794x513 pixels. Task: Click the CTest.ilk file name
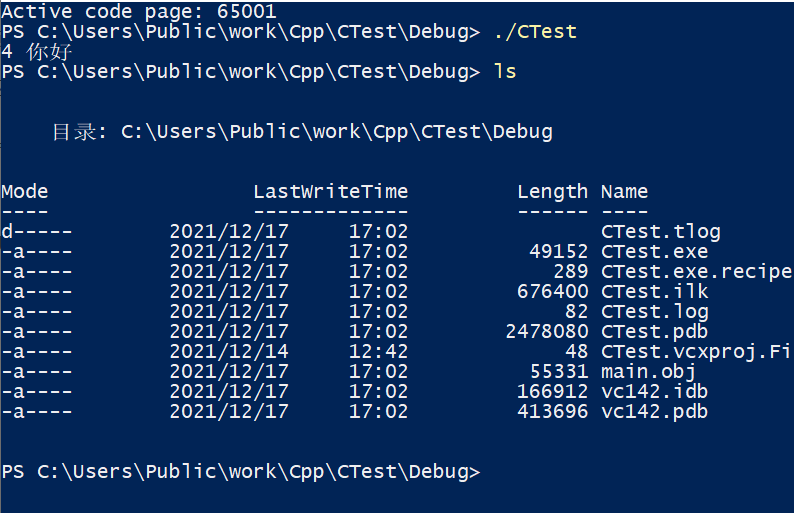click(x=654, y=292)
